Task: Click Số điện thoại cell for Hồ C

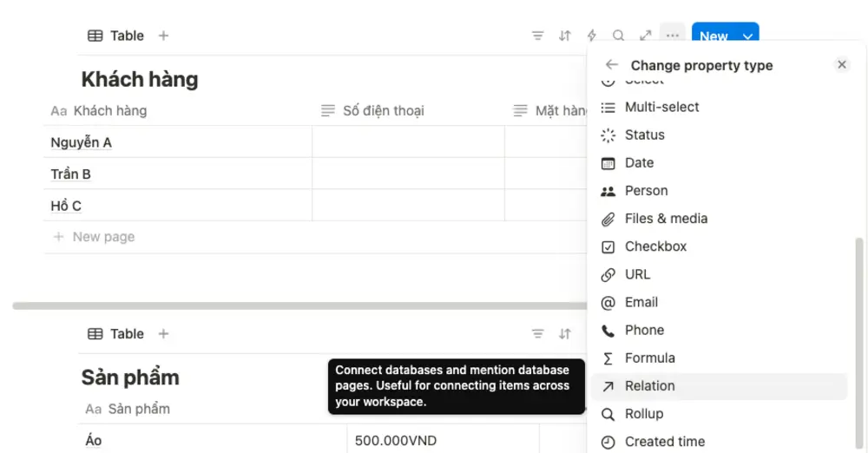Action: pyautogui.click(x=409, y=205)
